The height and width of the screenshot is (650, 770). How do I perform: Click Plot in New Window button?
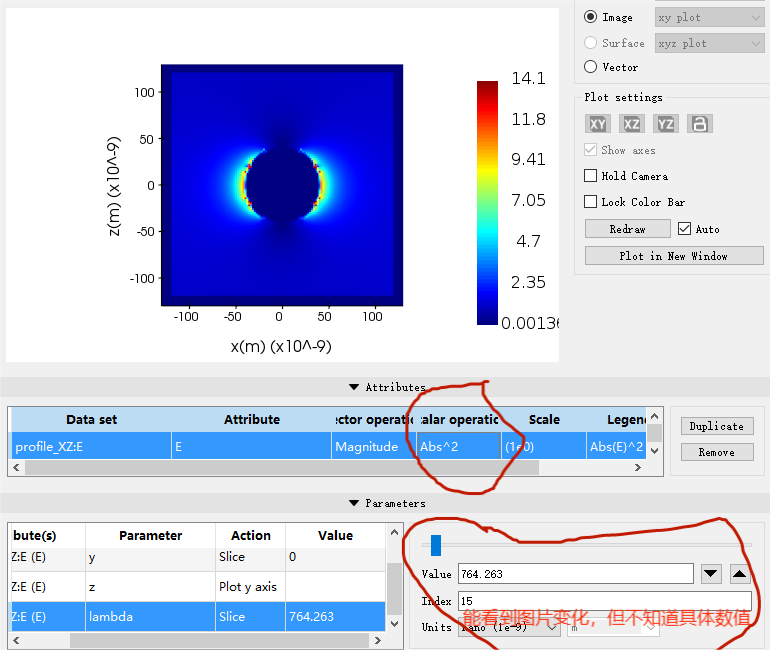673,256
